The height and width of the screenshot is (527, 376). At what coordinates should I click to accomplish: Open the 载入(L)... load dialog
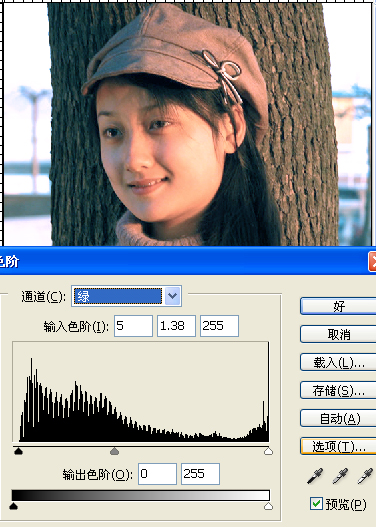click(x=338, y=362)
